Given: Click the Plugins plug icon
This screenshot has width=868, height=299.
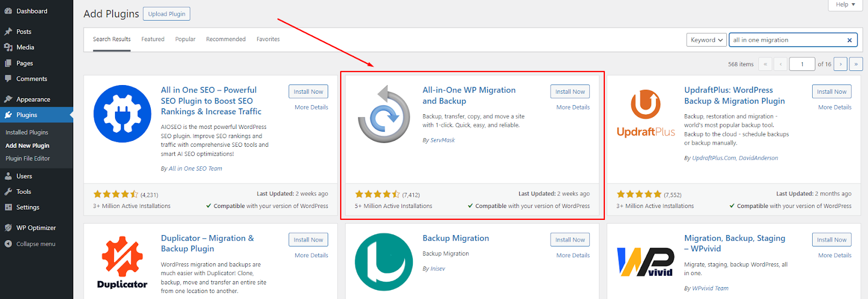Looking at the screenshot, I should pos(8,115).
